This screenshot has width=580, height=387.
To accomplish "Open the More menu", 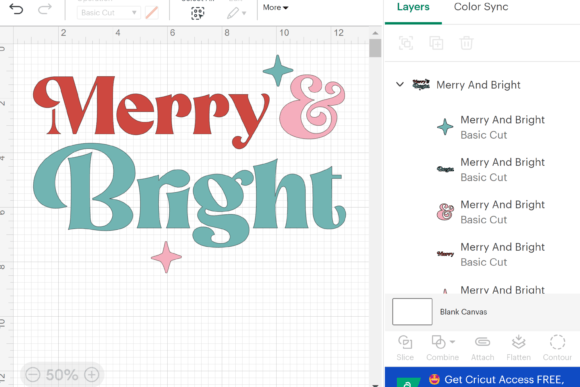I will coord(275,7).
